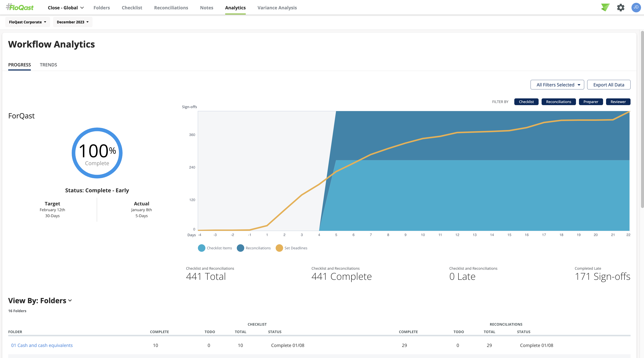
Task: Click the 441 Total summary figure
Action: point(206,276)
